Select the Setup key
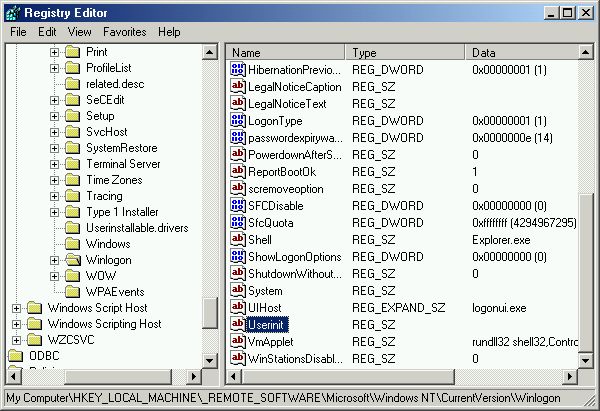The width and height of the screenshot is (600, 411). [x=100, y=116]
